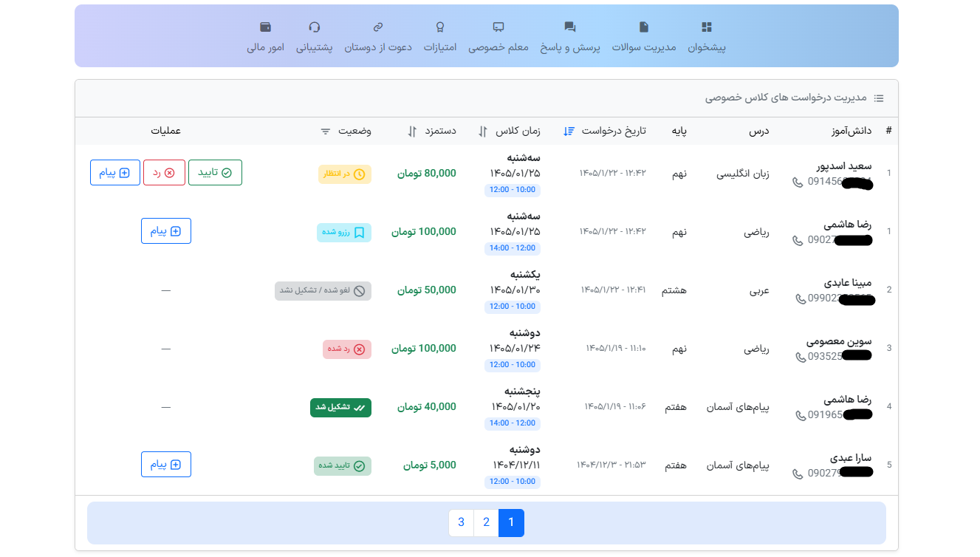The image size is (980, 557).
Task: Sort by تاریخ درخواست column
Action: tap(569, 131)
